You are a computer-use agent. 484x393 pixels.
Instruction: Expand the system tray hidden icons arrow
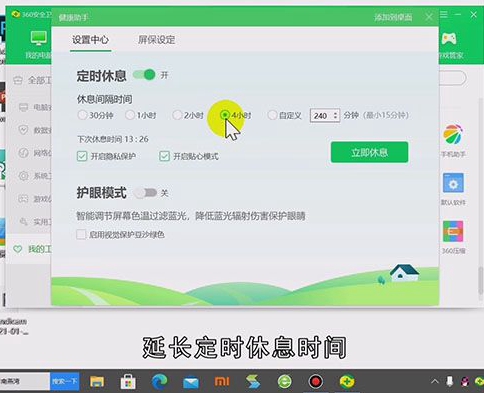coord(434,381)
